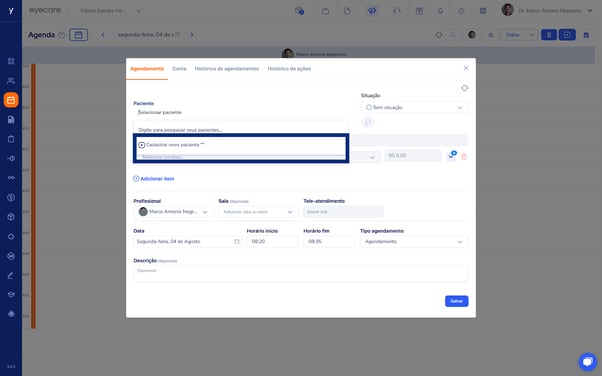Click the Tele-atendimento link field

tap(343, 212)
